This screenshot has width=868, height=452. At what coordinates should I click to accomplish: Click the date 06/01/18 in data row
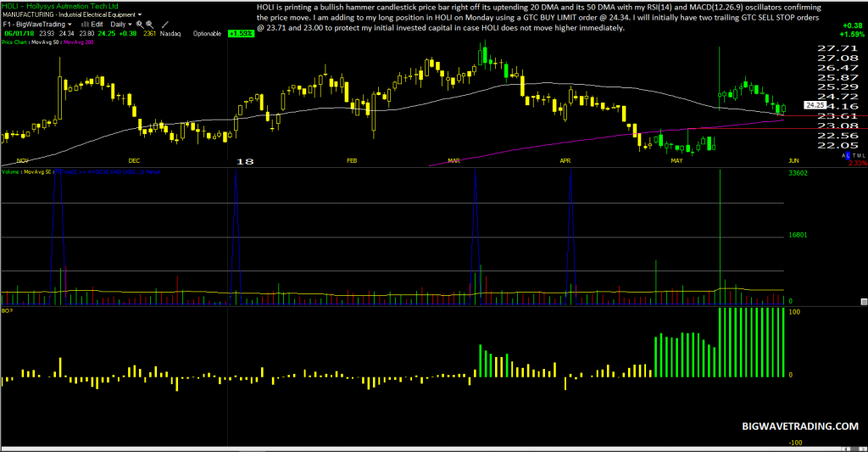click(19, 34)
